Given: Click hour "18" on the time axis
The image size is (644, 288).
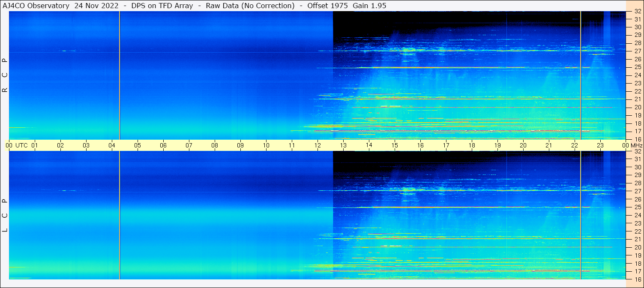Looking at the screenshot, I should point(472,145).
